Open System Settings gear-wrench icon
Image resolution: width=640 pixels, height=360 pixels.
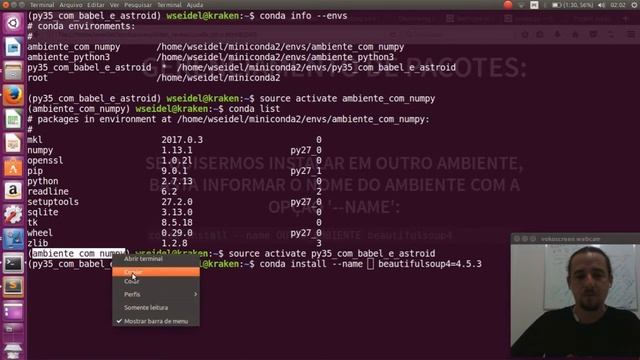coord(13,215)
